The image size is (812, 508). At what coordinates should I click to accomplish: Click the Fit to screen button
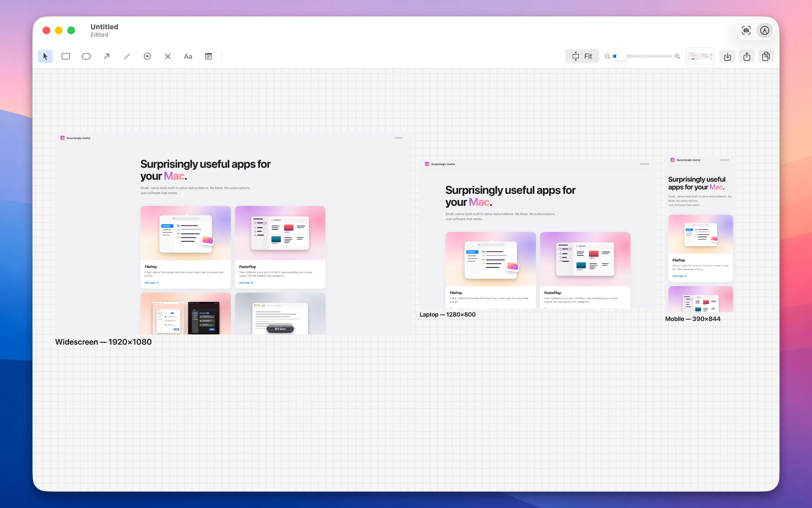(582, 56)
